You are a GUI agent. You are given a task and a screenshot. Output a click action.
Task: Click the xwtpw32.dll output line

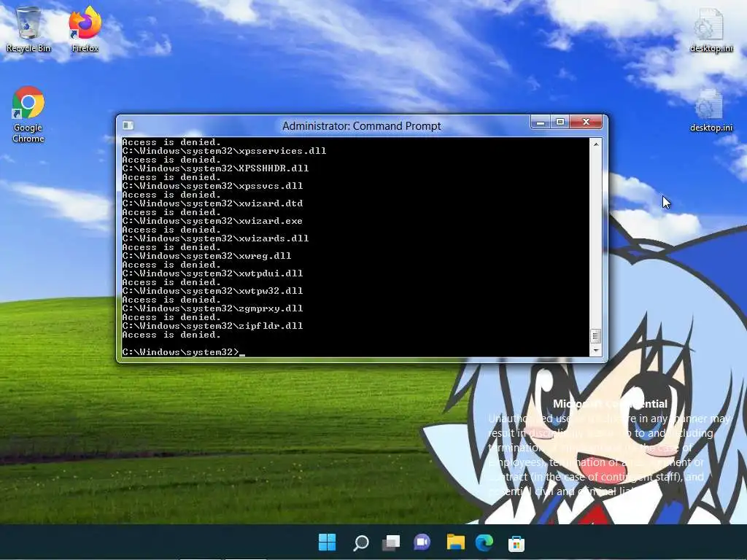pos(212,291)
